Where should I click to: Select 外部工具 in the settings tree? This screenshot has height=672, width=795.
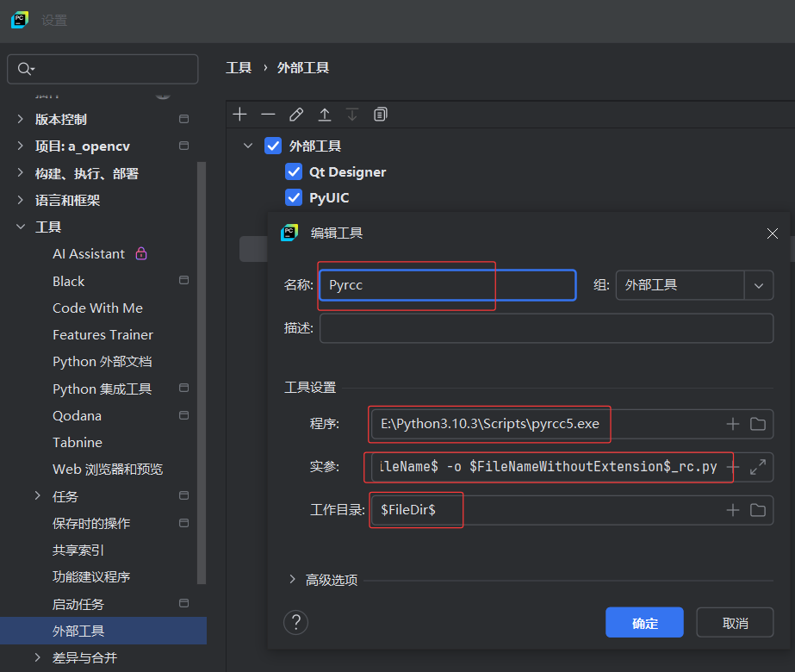103,631
